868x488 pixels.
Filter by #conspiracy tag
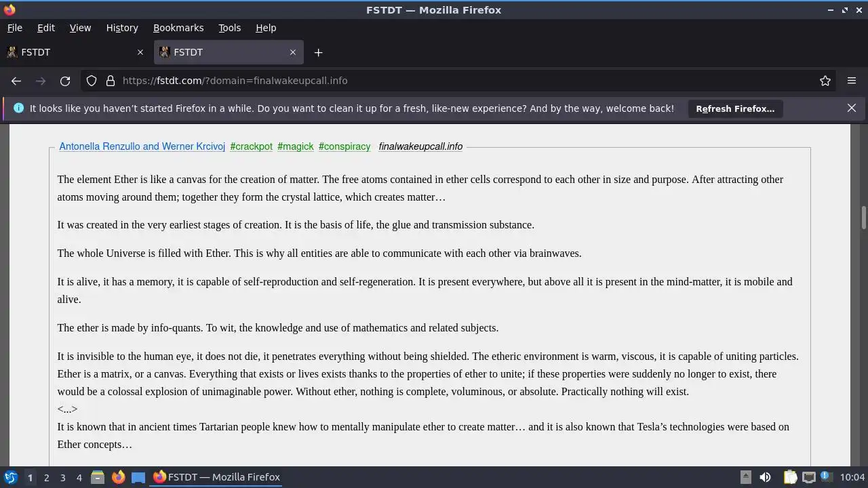tap(344, 146)
